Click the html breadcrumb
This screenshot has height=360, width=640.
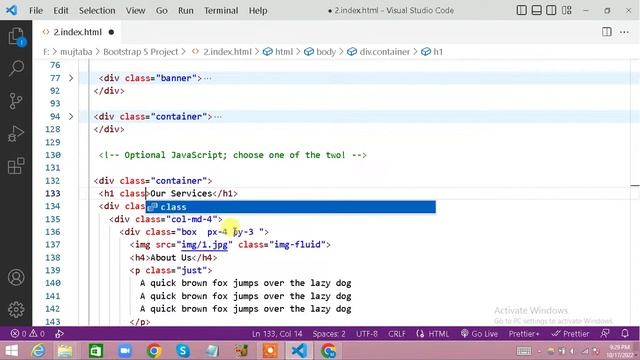tap(284, 52)
